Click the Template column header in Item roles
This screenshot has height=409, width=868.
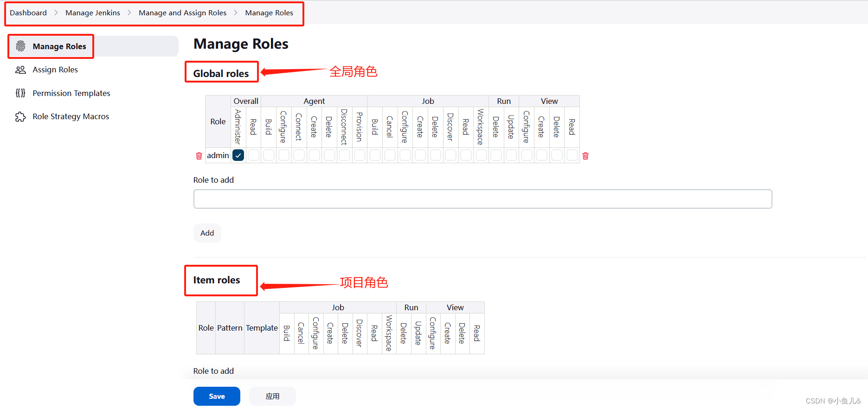click(262, 328)
